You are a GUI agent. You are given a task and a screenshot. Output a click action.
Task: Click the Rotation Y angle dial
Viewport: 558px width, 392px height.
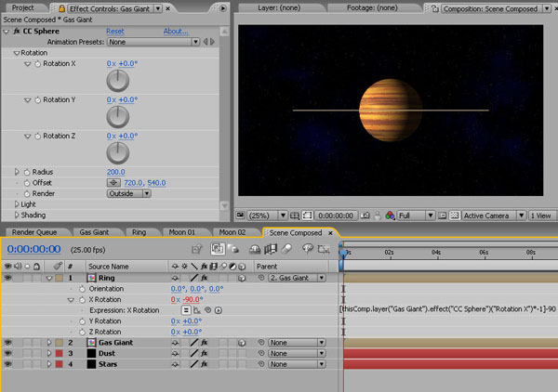point(118,116)
